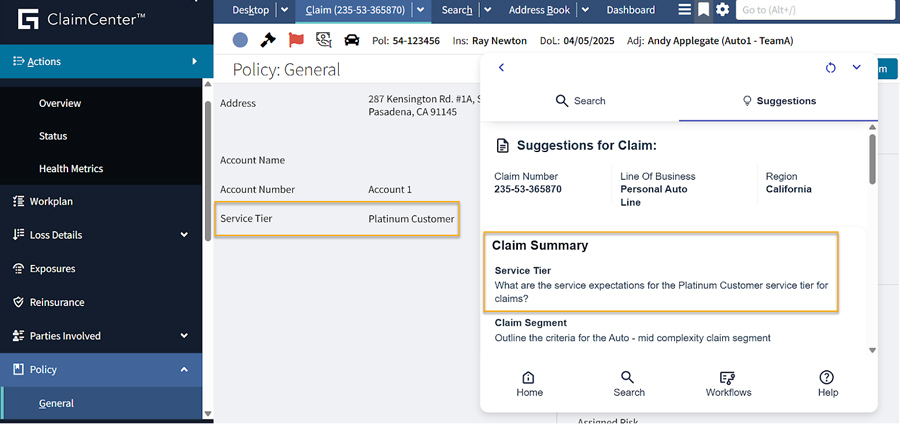Click insured name Ray Newton
900x425 pixels.
coord(499,41)
